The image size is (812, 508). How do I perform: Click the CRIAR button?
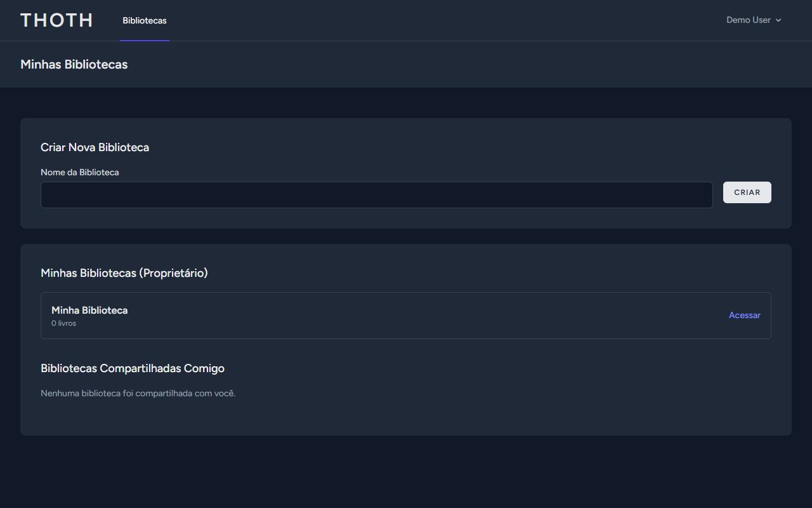click(747, 192)
